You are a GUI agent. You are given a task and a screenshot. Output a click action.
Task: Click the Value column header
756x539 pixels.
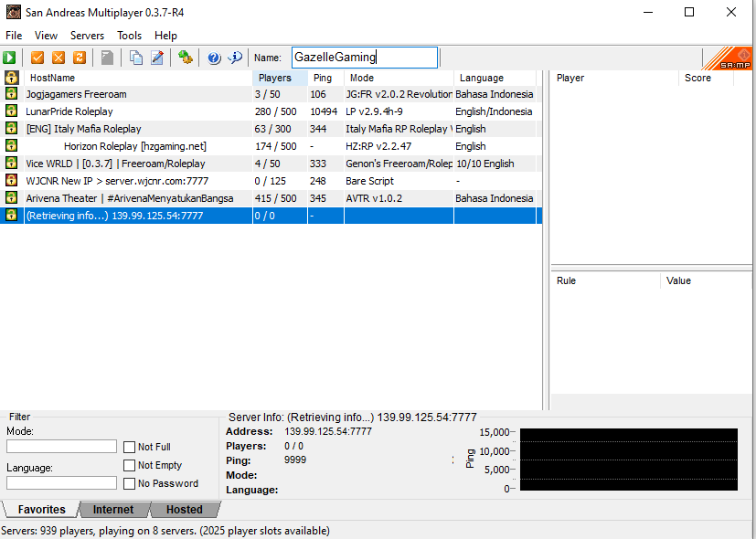click(x=706, y=280)
